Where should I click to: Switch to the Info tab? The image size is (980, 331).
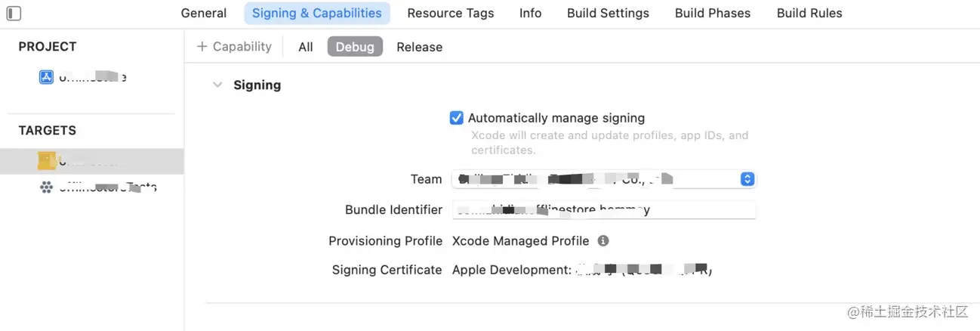[x=530, y=13]
